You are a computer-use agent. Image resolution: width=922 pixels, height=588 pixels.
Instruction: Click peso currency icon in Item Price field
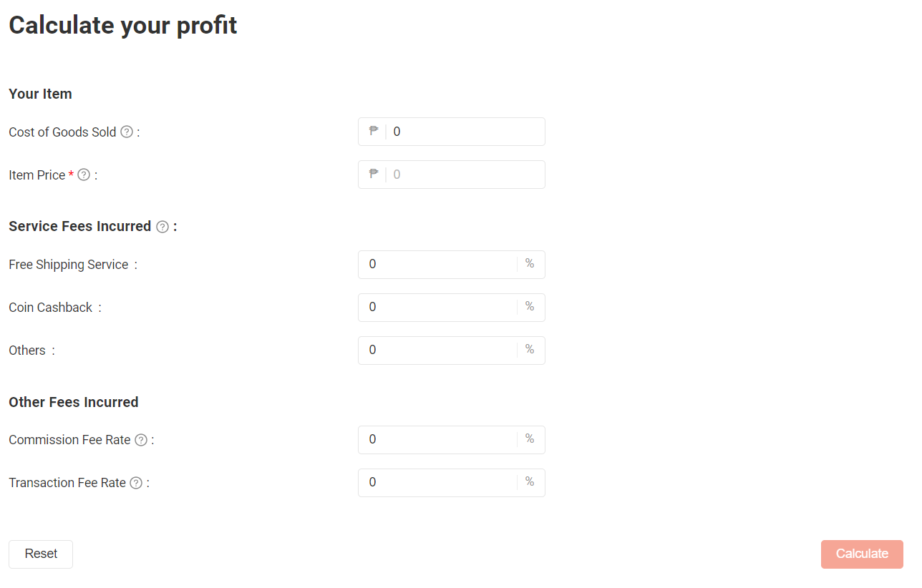[373, 174]
